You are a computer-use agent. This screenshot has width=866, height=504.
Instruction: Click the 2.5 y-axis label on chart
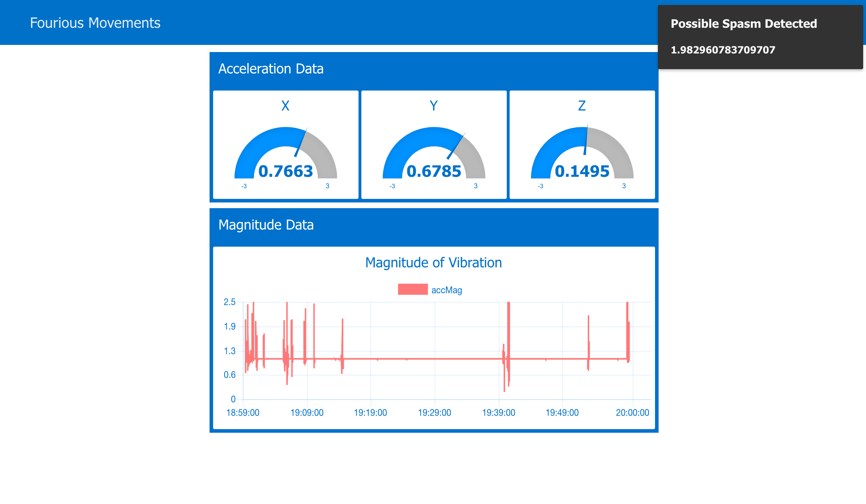[230, 302]
